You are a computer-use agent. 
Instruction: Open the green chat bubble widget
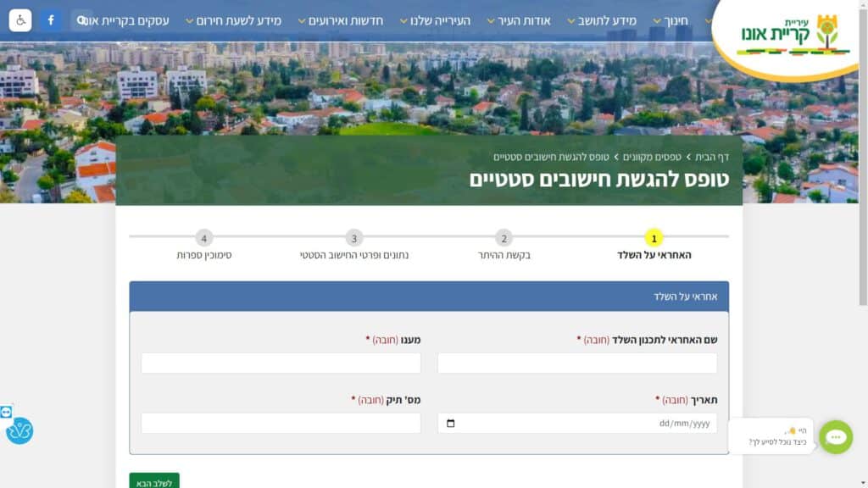(x=835, y=437)
